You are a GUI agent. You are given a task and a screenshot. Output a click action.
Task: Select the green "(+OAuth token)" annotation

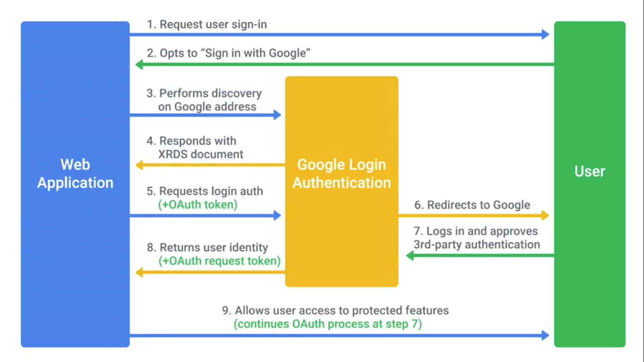pos(198,205)
